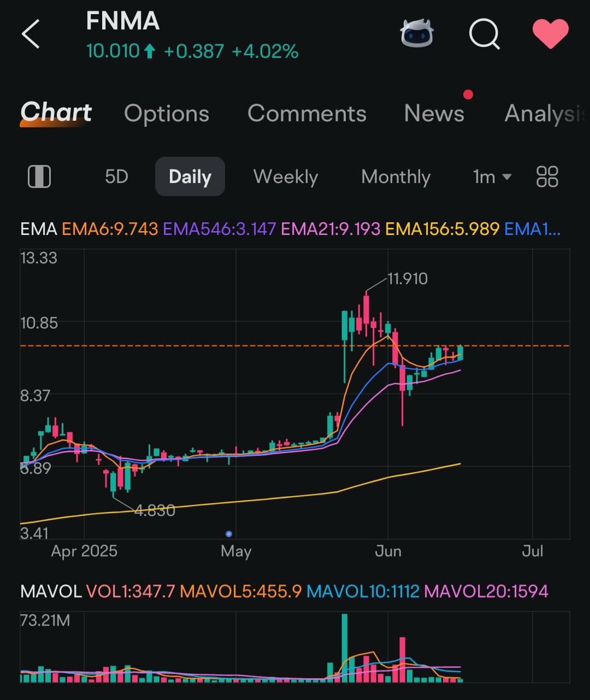The image size is (590, 700).
Task: Open the four-square chart grid icon
Action: click(x=547, y=177)
